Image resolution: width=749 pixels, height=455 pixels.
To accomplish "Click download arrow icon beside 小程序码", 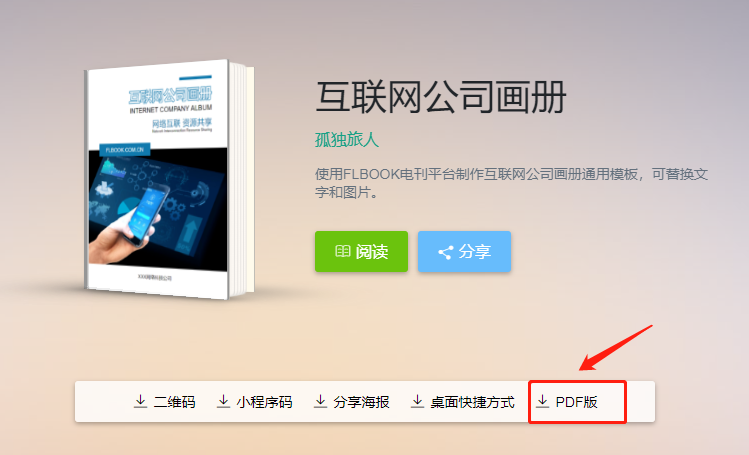I will pos(223,402).
